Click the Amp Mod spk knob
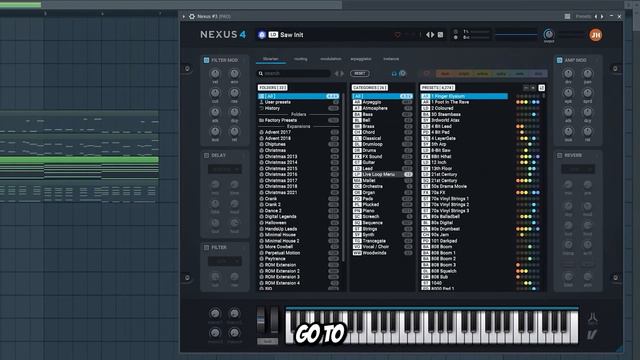The height and width of the screenshot is (360, 640). pos(568,93)
